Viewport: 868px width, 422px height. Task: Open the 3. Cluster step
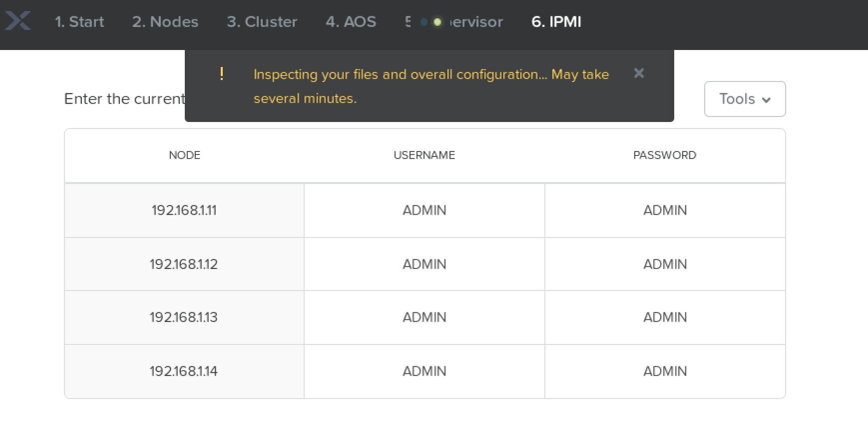[262, 22]
